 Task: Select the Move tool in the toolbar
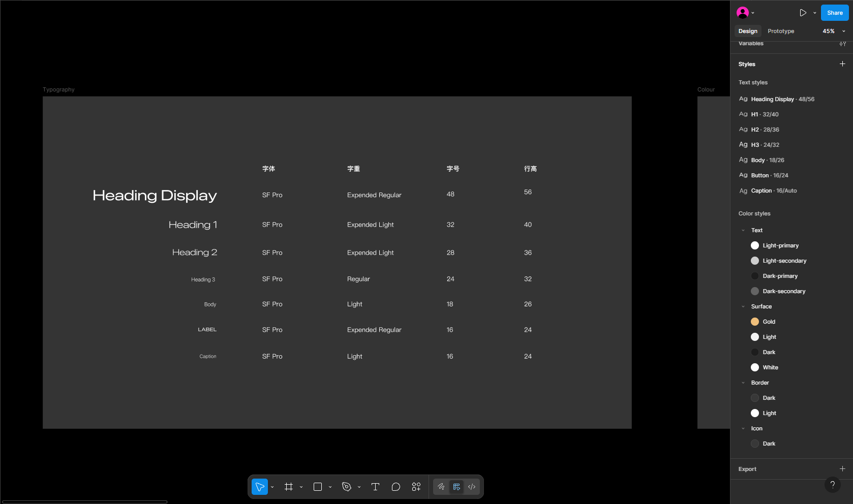click(259, 487)
